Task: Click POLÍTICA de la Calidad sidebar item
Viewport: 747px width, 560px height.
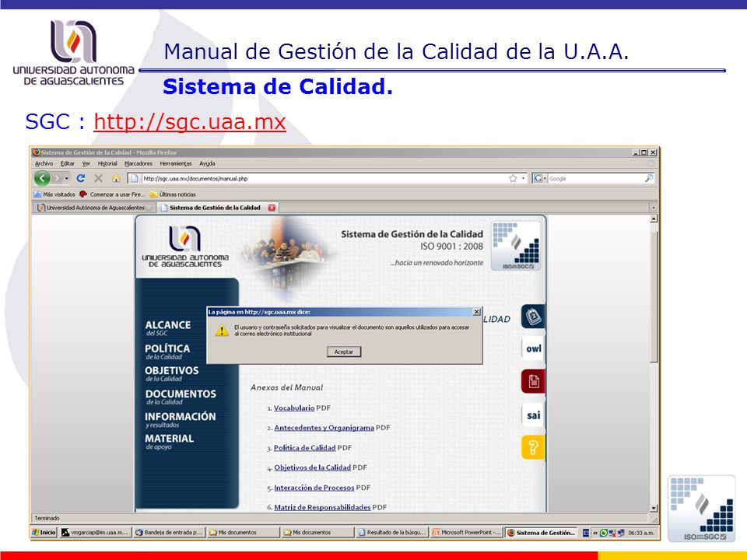Action: click(167, 352)
